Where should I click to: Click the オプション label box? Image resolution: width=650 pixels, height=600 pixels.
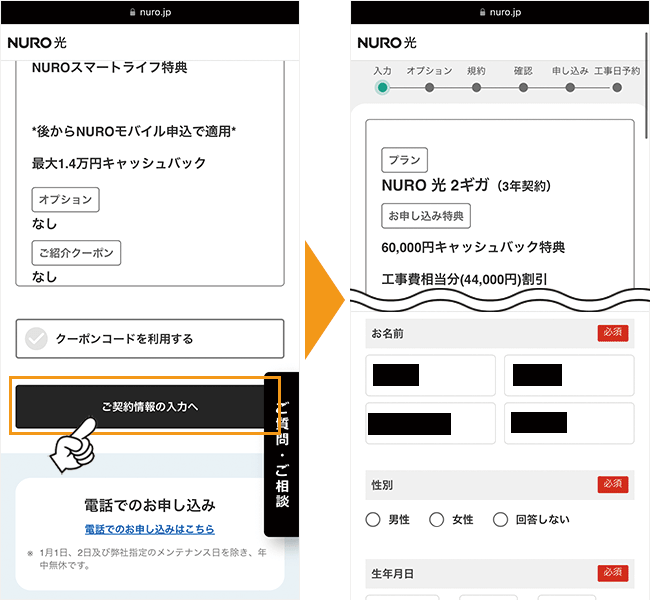pos(65,199)
